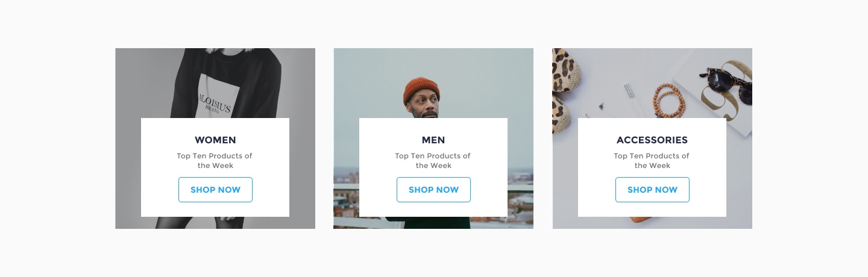Select the ACCESSORIES category heading
868x277 pixels.
(652, 140)
